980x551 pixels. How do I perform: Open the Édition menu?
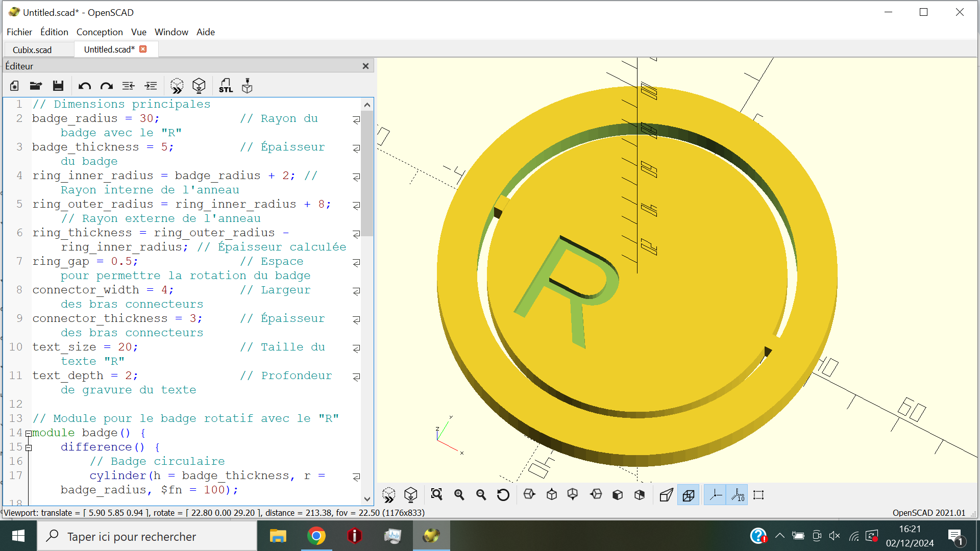point(54,32)
